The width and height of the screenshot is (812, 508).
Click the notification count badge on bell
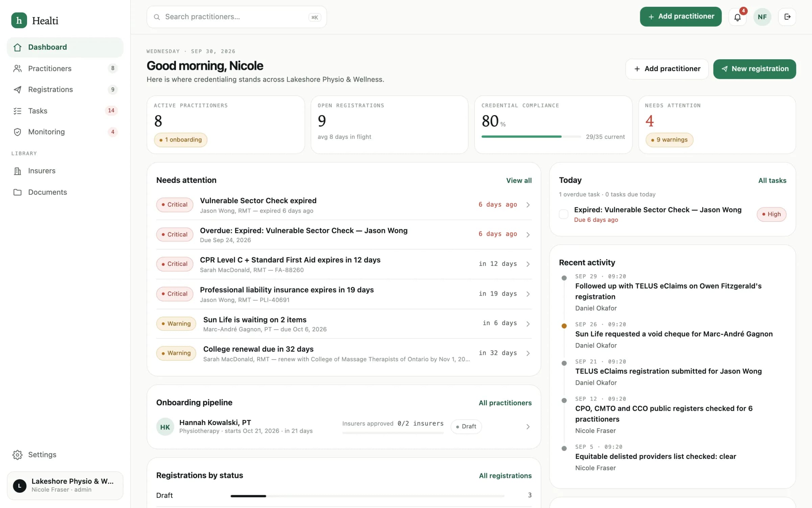point(743,11)
